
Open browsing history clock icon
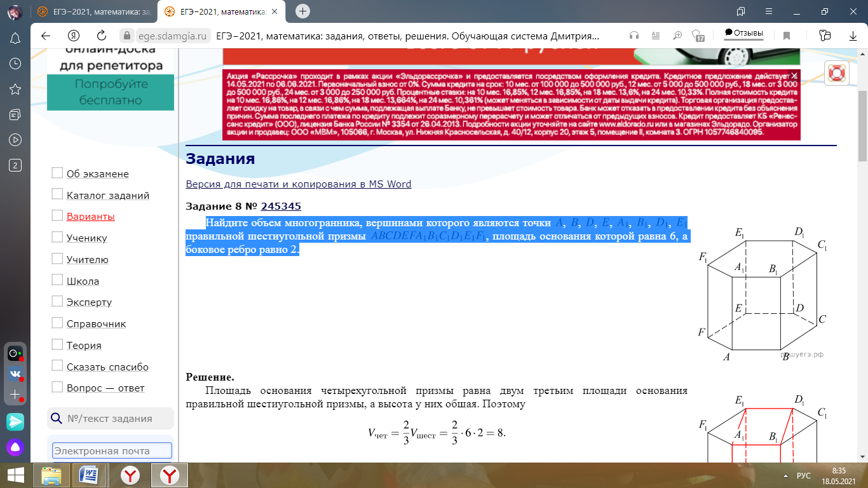point(16,63)
